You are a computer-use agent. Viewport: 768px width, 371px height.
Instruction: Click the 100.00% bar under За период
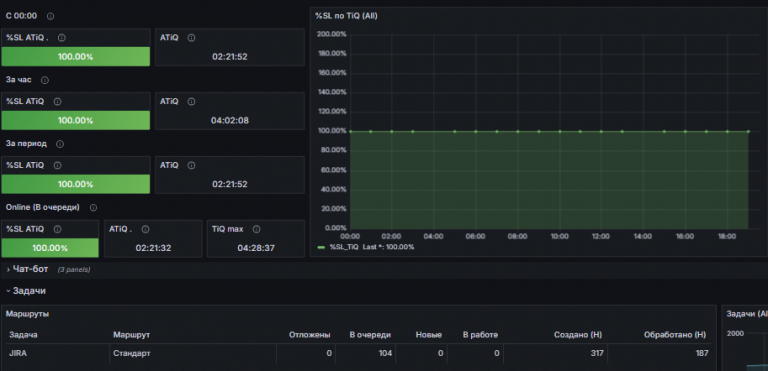coord(75,184)
